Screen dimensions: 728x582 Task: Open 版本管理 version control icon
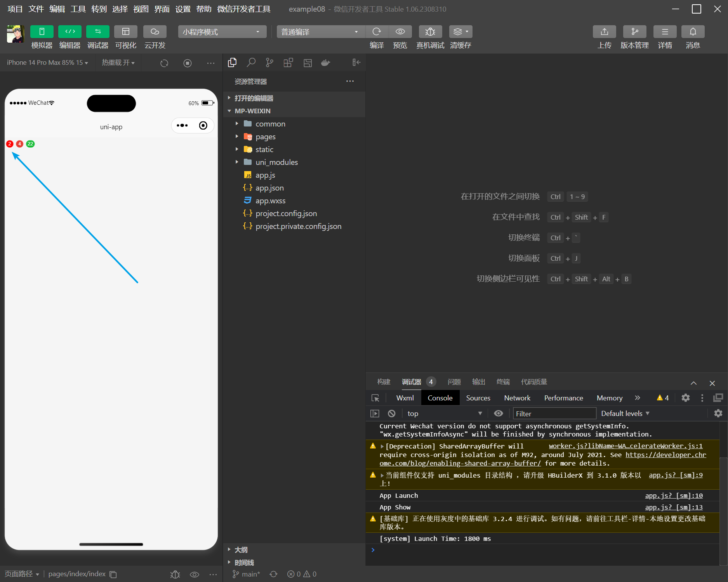pyautogui.click(x=635, y=31)
